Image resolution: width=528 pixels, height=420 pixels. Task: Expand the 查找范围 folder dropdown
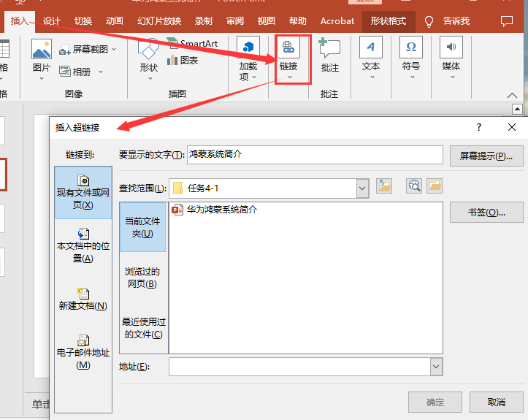[362, 188]
